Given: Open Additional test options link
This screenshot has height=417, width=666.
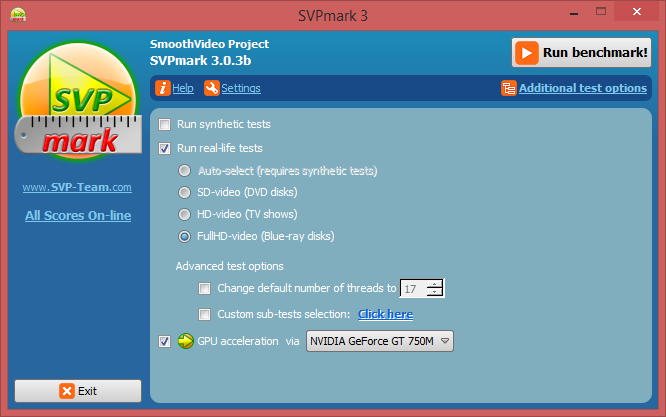Looking at the screenshot, I should click(x=583, y=88).
